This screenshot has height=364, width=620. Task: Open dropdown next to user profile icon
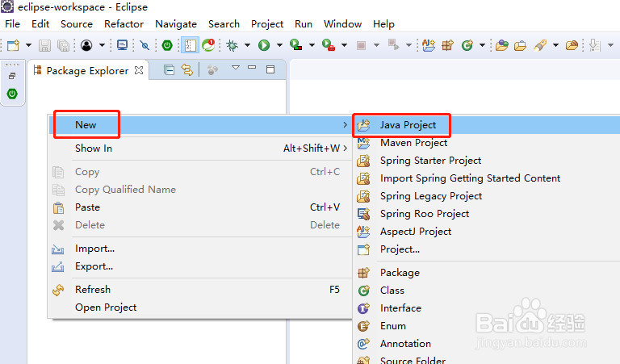pos(102,45)
